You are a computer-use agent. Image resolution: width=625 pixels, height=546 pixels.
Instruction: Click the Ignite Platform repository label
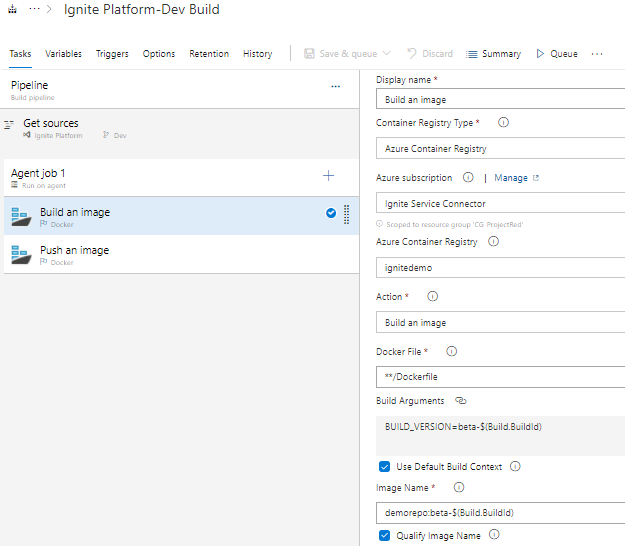point(58,136)
